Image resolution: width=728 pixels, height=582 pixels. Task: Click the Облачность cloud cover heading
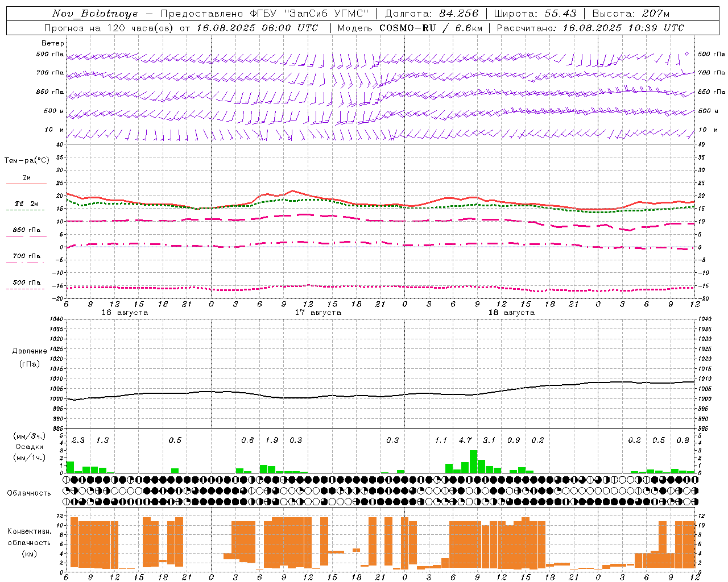(x=29, y=493)
